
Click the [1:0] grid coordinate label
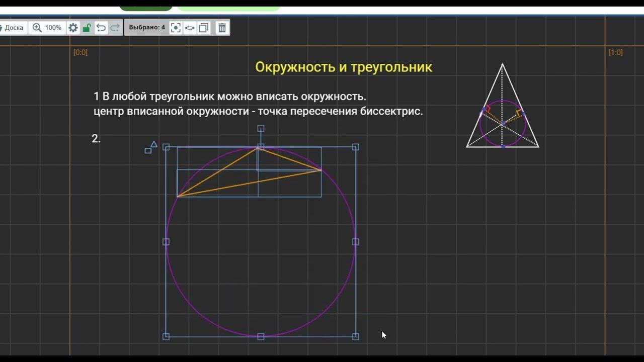(x=615, y=52)
